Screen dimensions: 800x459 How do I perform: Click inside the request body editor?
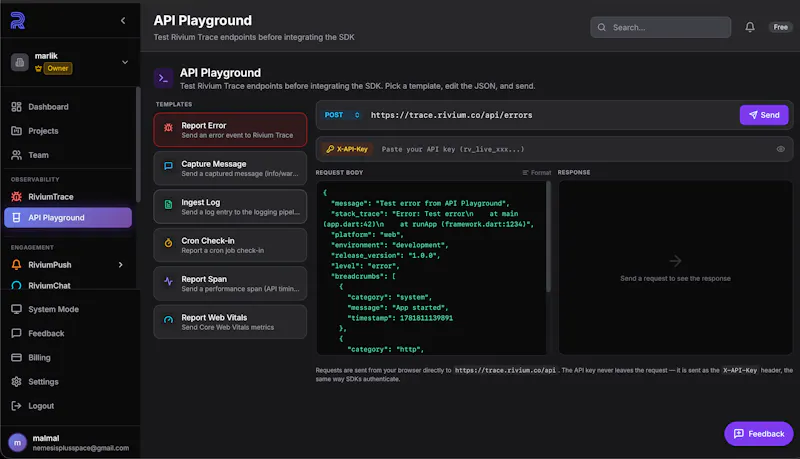431,268
